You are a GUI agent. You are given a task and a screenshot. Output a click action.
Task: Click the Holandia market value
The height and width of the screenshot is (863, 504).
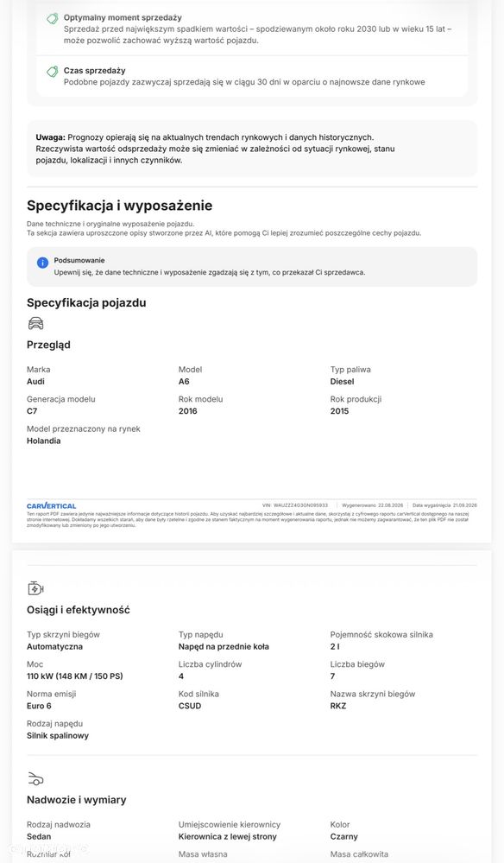[x=43, y=441]
